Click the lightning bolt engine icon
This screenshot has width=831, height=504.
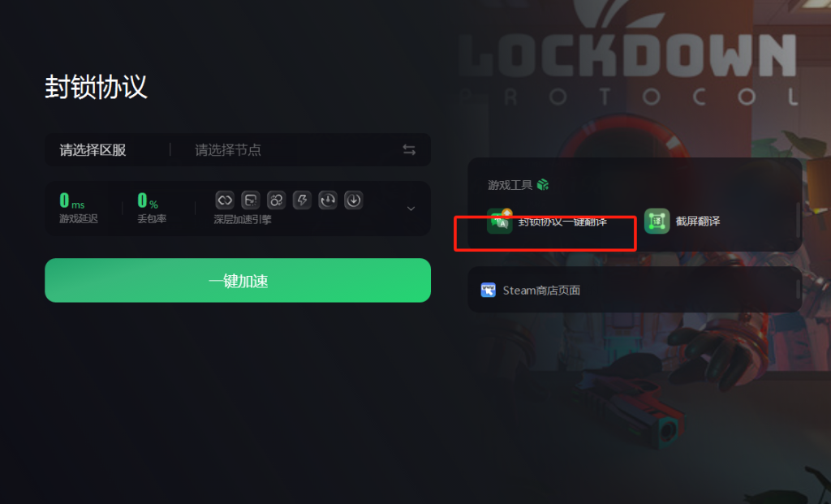(302, 200)
